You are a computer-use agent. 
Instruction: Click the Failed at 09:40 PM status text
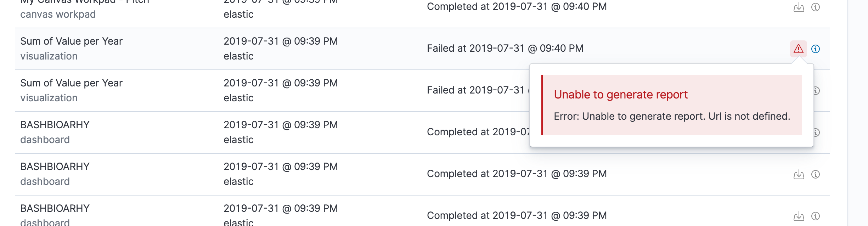505,48
